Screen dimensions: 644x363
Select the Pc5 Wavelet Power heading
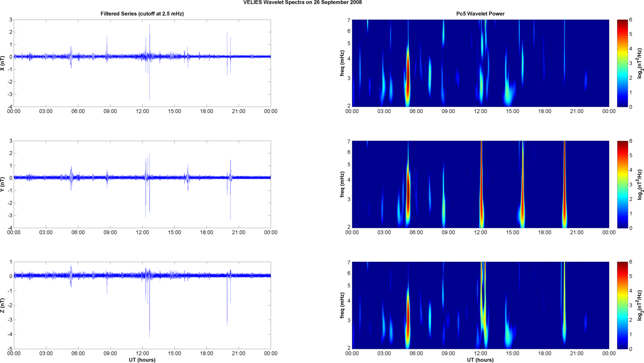pos(480,14)
